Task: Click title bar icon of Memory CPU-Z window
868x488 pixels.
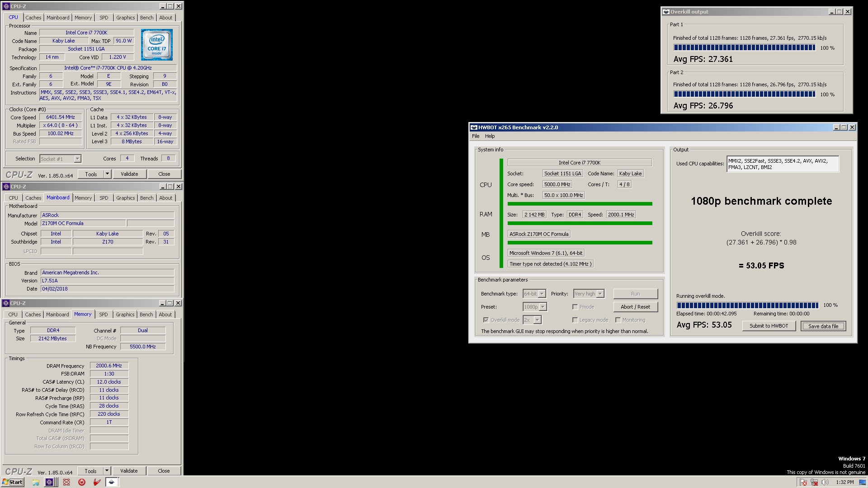Action: point(6,303)
